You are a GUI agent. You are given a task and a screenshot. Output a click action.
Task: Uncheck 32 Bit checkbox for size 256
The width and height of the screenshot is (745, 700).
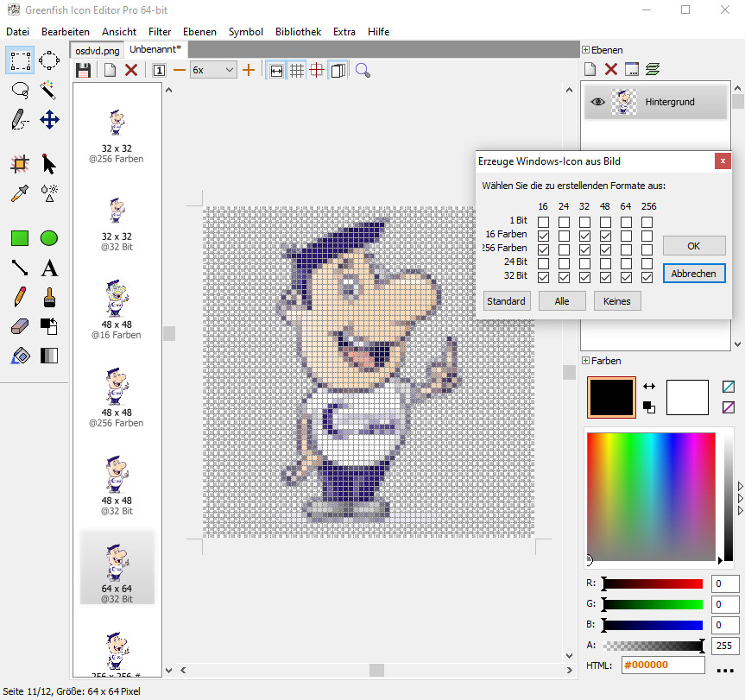[647, 277]
